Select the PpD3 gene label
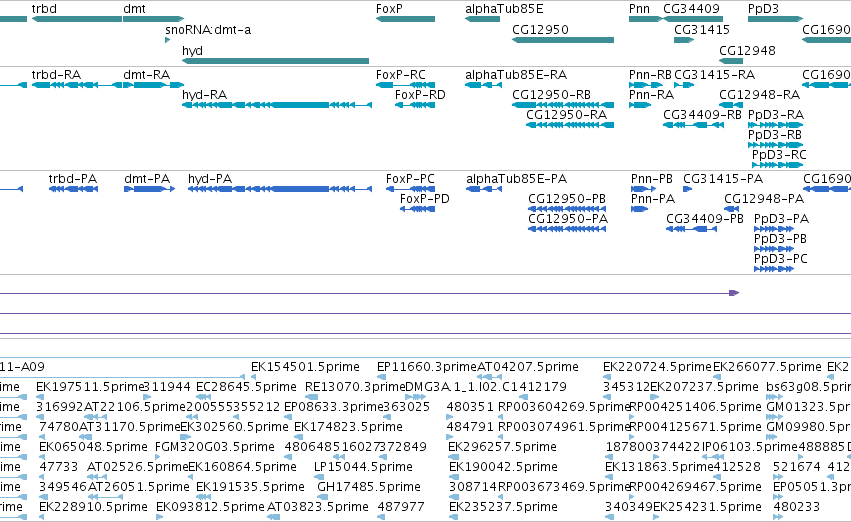 763,9
